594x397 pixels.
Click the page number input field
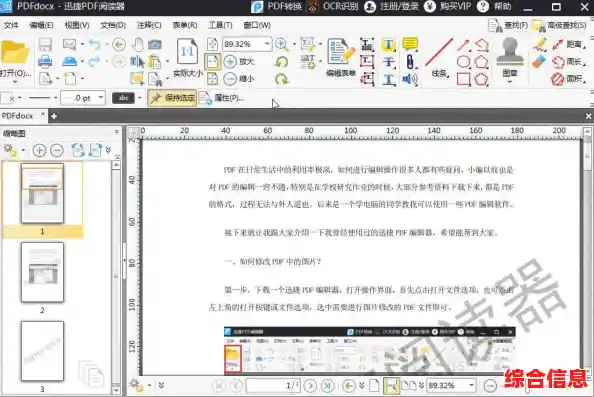[273, 386]
